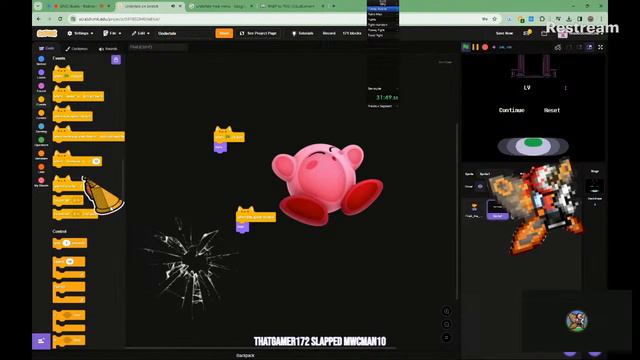Select the Stage backdrop thumbnail
The image size is (640, 360).
595,187
